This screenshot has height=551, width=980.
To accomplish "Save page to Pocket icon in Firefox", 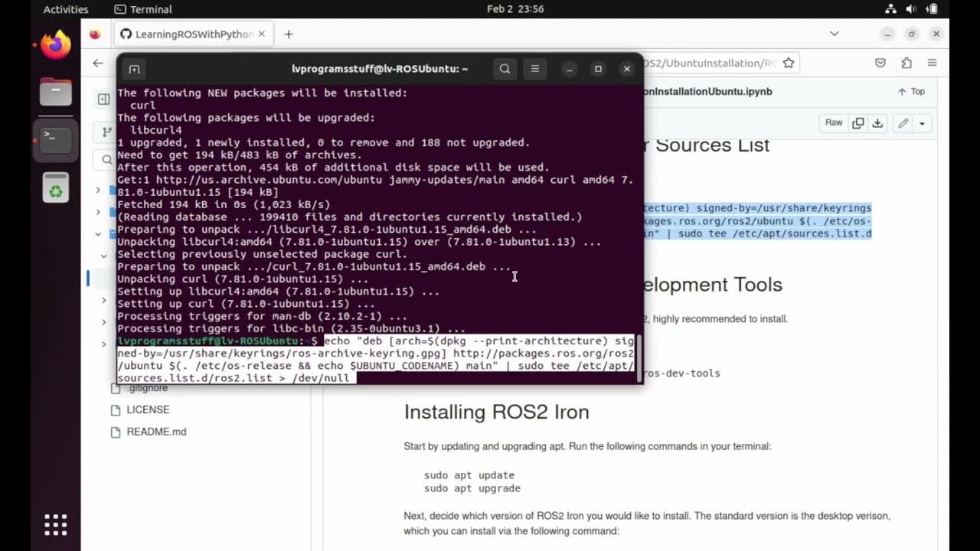I will (x=880, y=63).
